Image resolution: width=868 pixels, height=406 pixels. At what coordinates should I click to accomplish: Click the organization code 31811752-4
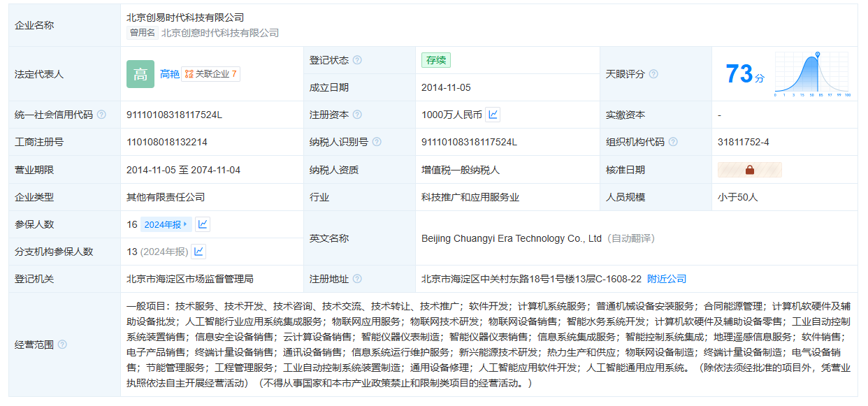[743, 142]
